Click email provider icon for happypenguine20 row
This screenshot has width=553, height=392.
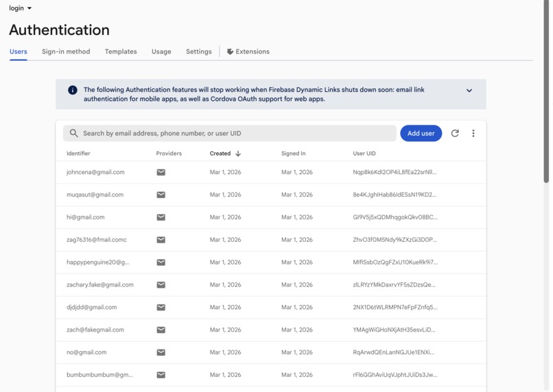[x=161, y=262]
